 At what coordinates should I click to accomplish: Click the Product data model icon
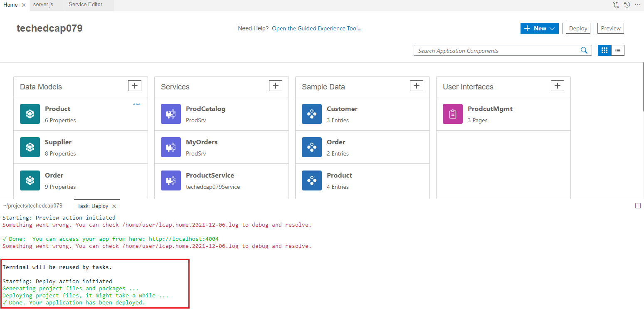click(x=30, y=114)
